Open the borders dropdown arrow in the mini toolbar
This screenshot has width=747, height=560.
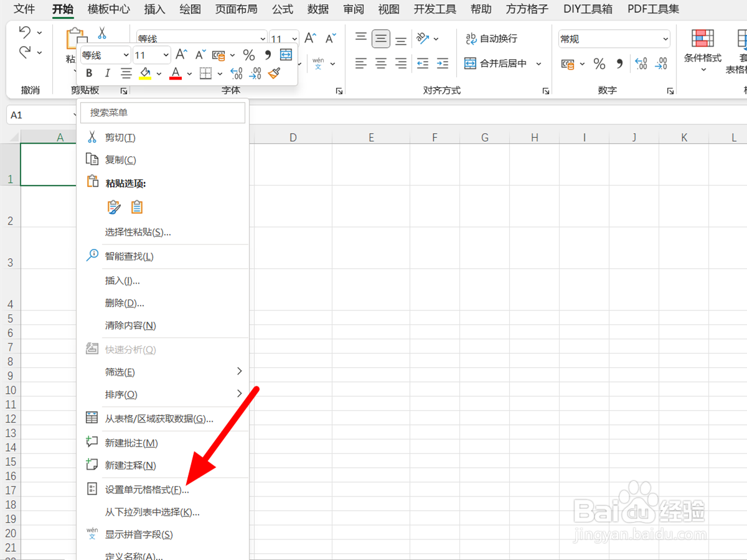(220, 74)
